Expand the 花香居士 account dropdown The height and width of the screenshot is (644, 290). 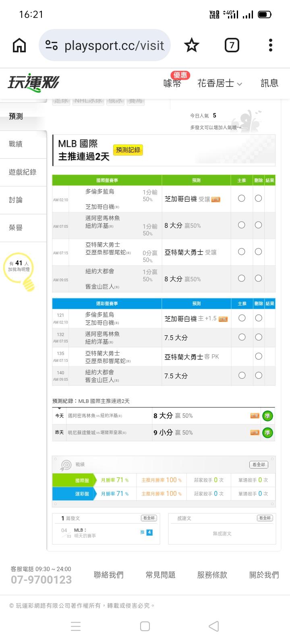click(220, 83)
